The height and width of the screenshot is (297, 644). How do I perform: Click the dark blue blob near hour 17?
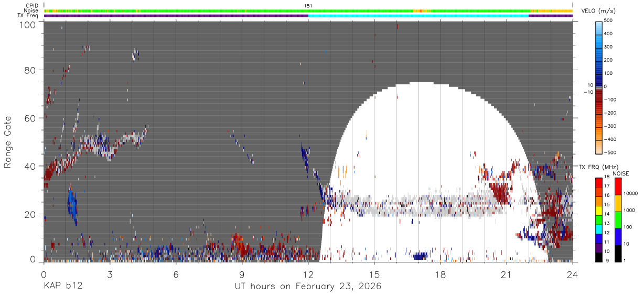click(420, 256)
